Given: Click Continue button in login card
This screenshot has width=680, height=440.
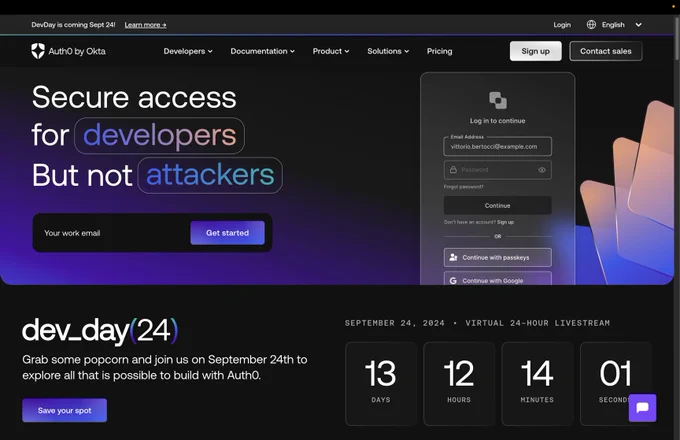Looking at the screenshot, I should tap(497, 205).
